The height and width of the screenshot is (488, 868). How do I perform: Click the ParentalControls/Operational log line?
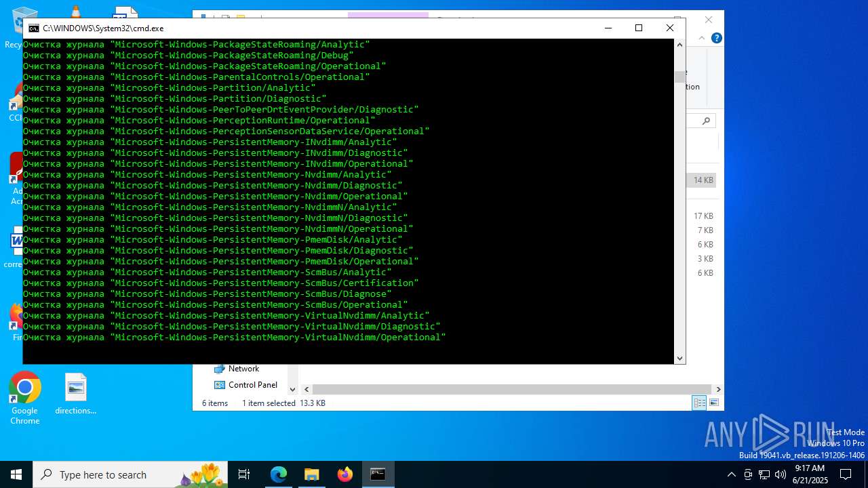tap(197, 77)
